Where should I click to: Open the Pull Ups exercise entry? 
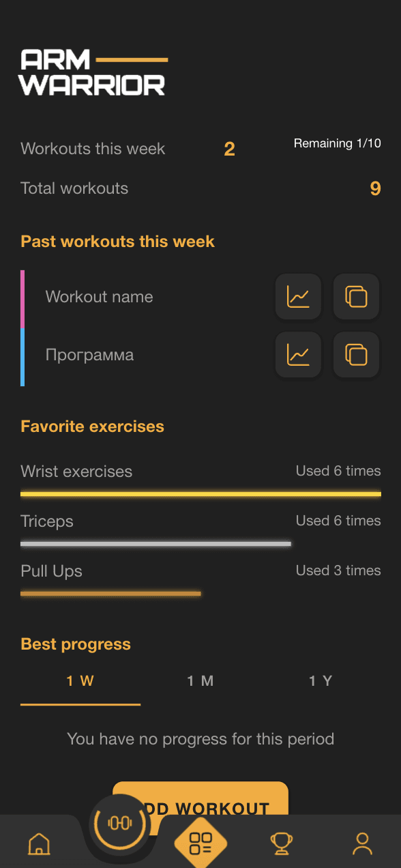coord(51,570)
